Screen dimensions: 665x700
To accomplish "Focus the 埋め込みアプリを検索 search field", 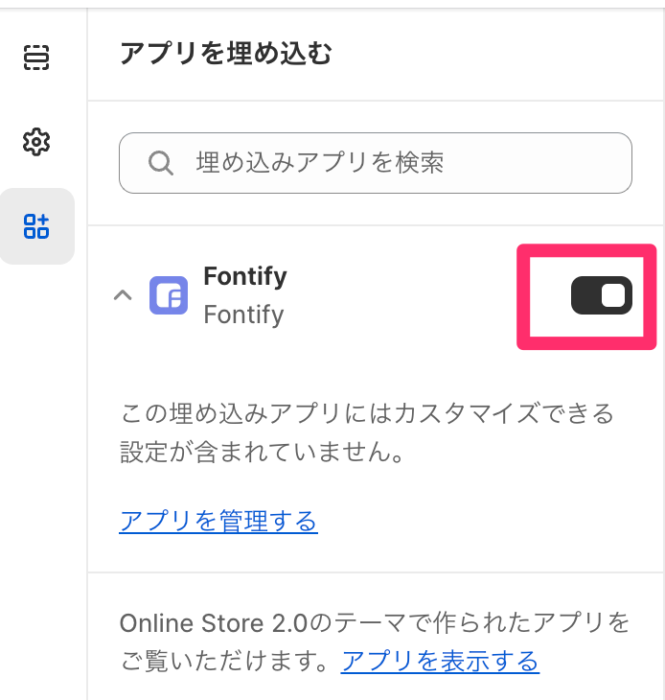I will point(375,163).
